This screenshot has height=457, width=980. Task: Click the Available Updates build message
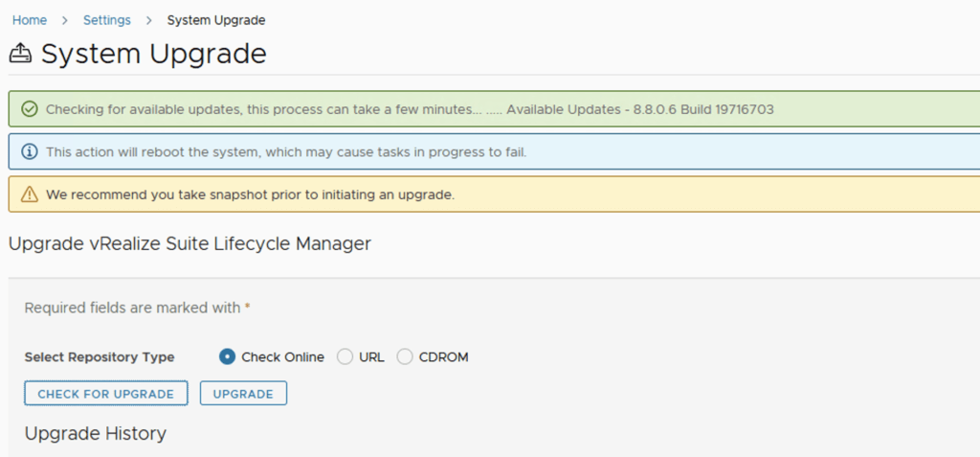point(639,109)
